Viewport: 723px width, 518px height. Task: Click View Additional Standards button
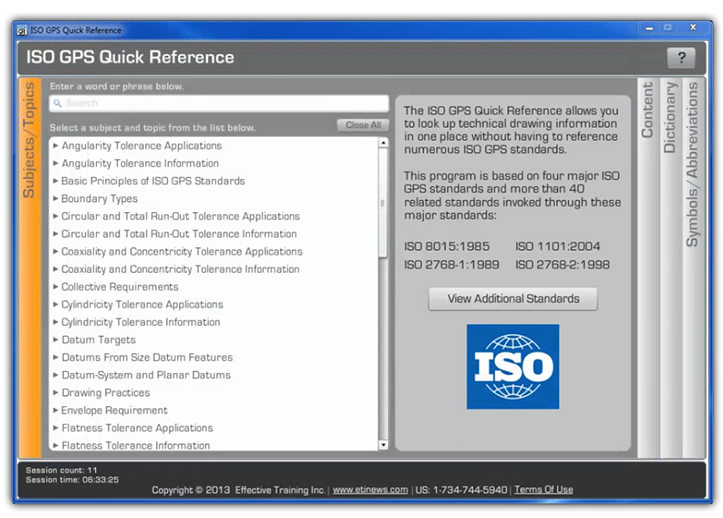(513, 299)
